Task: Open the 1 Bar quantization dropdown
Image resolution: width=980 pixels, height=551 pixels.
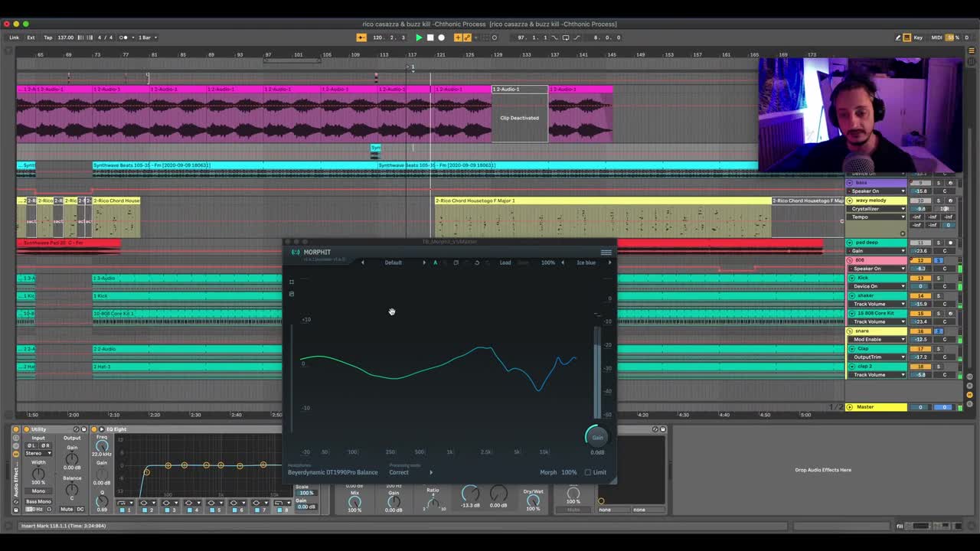Action: tap(147, 37)
